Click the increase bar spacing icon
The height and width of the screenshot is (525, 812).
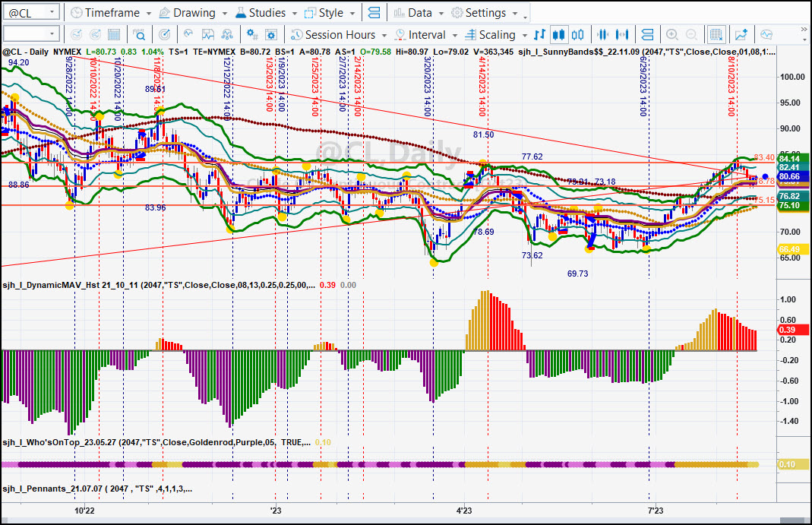622,35
